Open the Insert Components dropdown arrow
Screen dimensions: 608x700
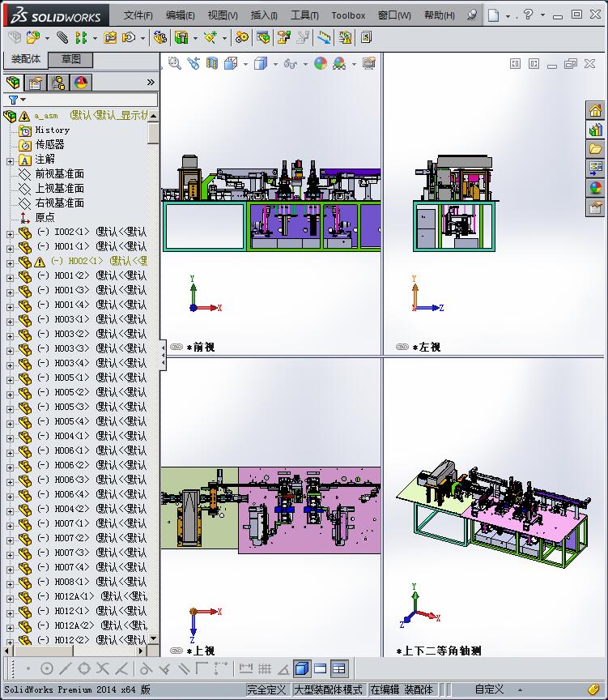(47, 38)
